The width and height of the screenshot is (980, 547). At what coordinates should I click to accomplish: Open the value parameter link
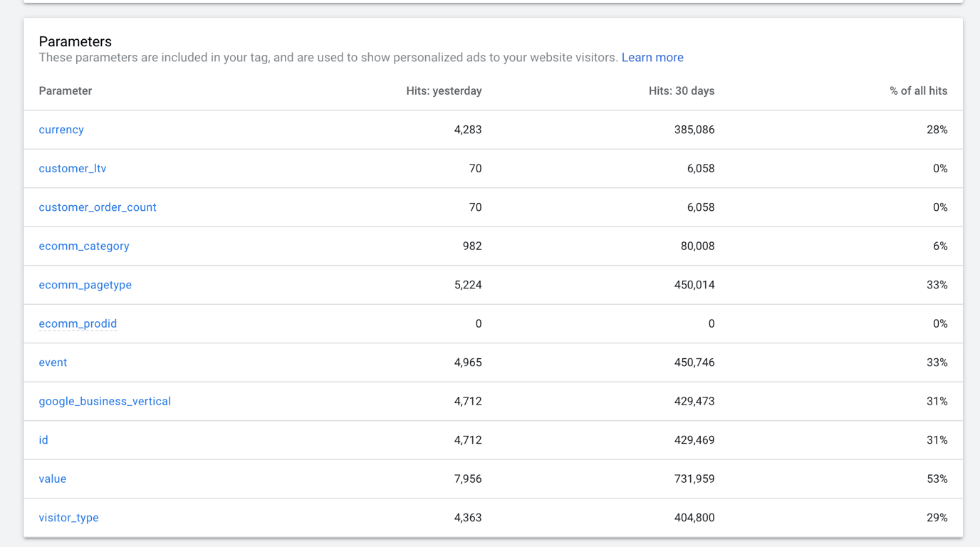(x=53, y=479)
